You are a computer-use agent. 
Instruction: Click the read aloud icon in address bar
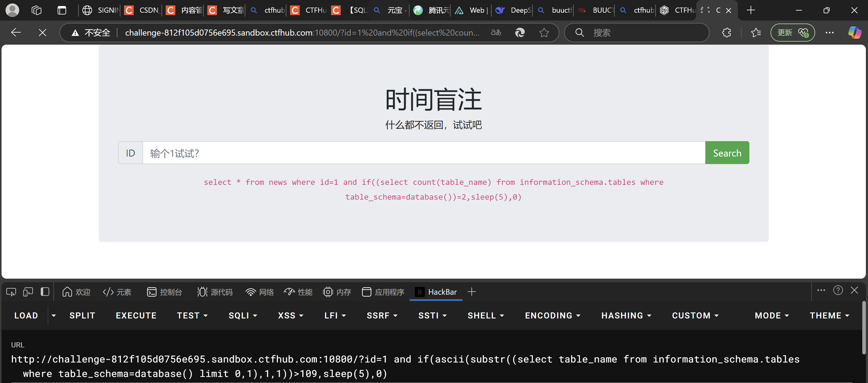496,33
